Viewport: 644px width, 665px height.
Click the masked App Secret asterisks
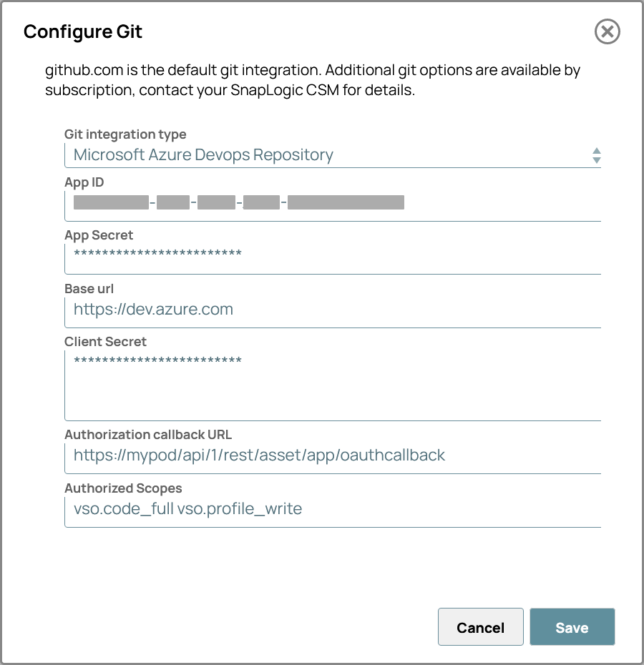click(156, 254)
